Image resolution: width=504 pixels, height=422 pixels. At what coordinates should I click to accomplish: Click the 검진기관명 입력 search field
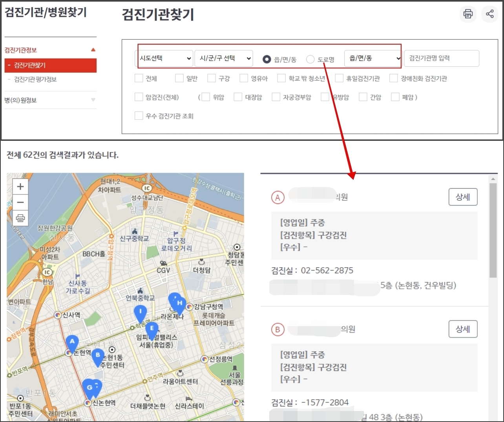coord(441,58)
